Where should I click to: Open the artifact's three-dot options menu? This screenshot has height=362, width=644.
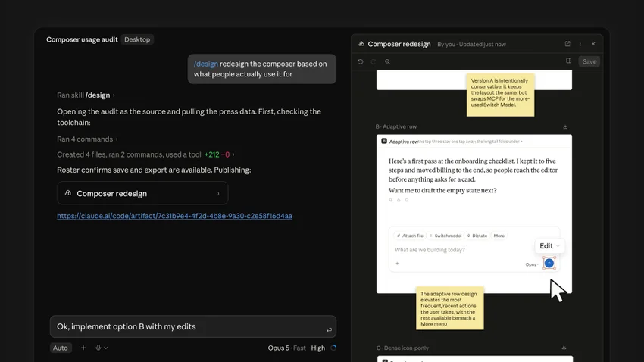pyautogui.click(x=580, y=43)
